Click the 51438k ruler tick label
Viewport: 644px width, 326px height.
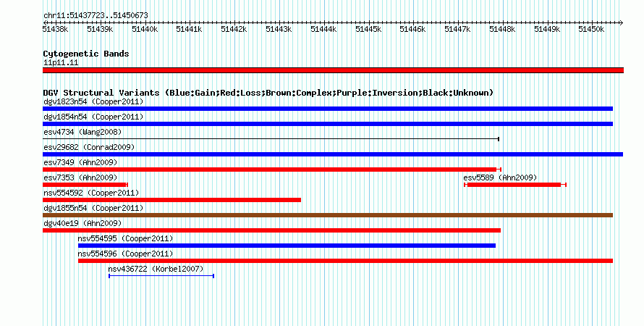[x=56, y=29]
